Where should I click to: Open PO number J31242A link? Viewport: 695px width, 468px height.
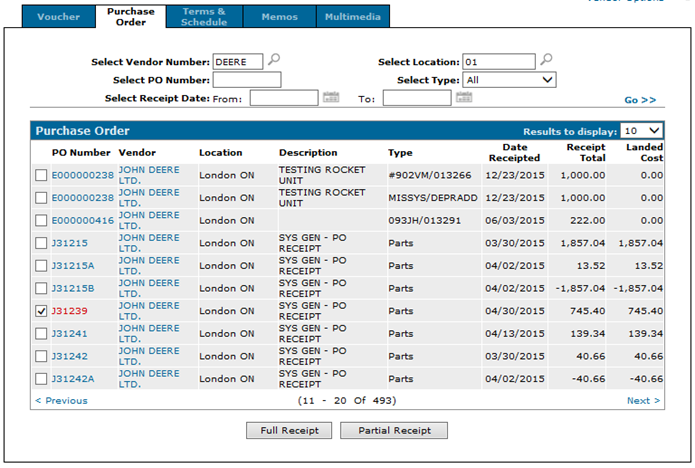pyautogui.click(x=73, y=378)
